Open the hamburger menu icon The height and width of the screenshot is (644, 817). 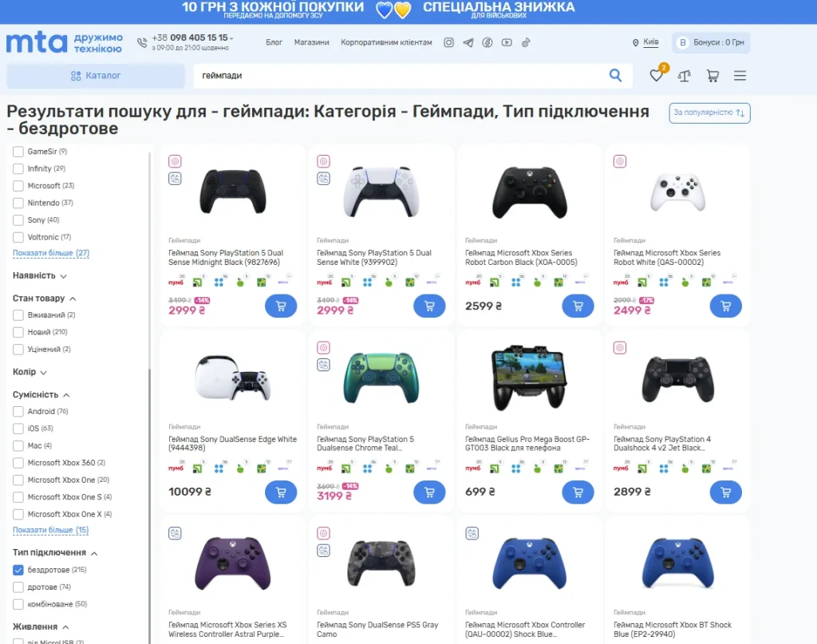(740, 76)
